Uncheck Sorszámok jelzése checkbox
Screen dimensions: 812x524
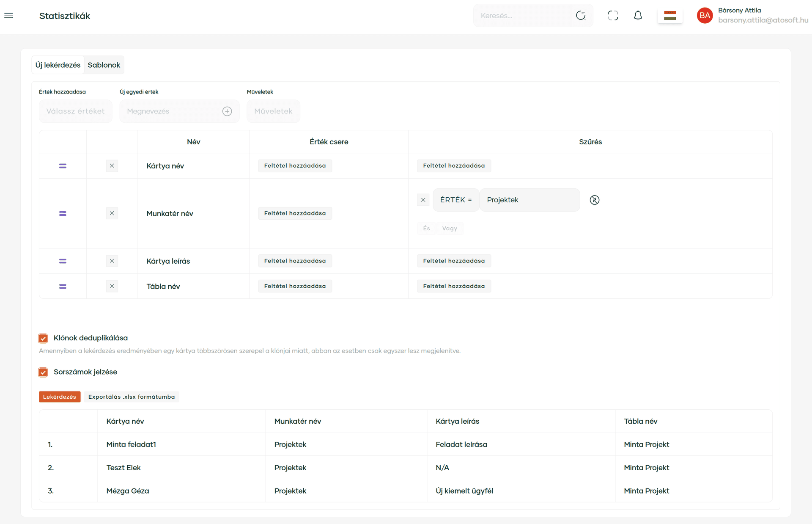[43, 372]
